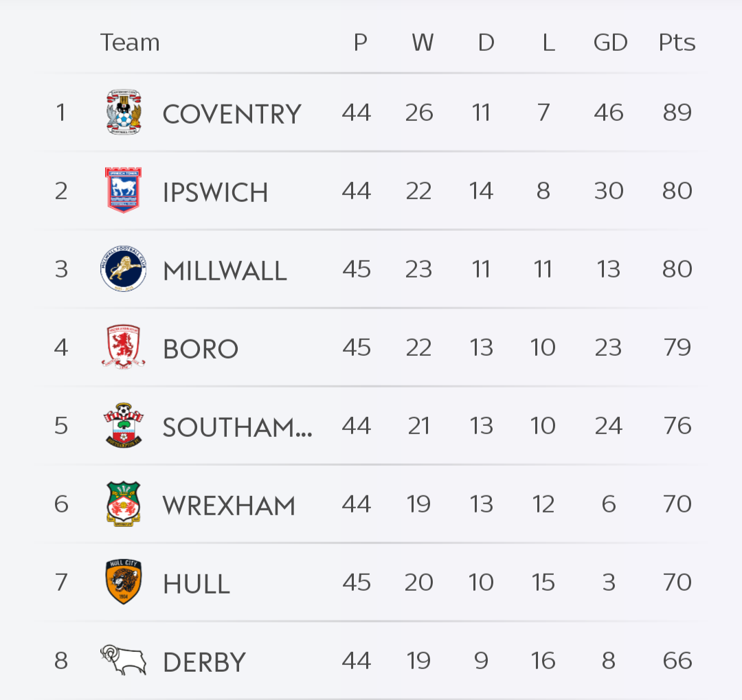Click the Derby County ram logo

(124, 660)
